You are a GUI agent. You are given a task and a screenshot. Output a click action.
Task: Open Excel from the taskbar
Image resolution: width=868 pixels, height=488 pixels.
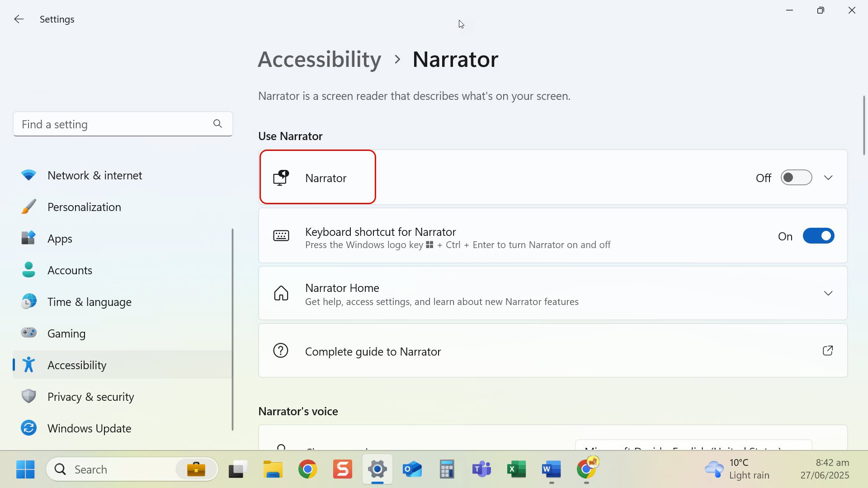click(x=517, y=469)
